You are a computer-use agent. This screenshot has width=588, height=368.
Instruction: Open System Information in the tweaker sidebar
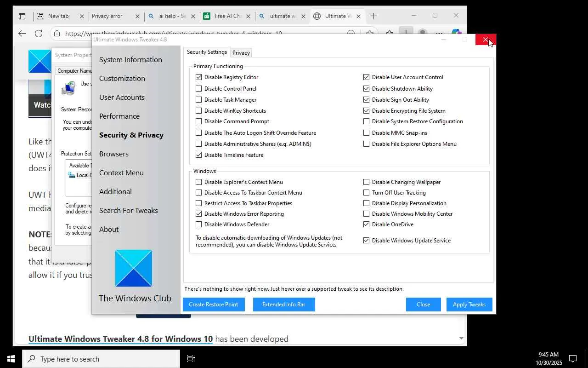point(130,60)
